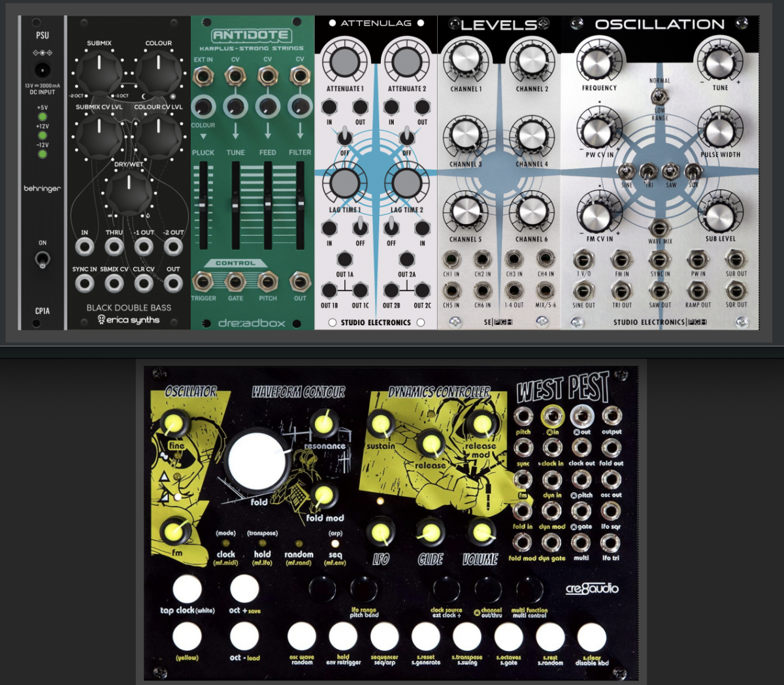This screenshot has height=685, width=784.
Task: Click the Antidote EXT IN jack
Action: [203, 76]
